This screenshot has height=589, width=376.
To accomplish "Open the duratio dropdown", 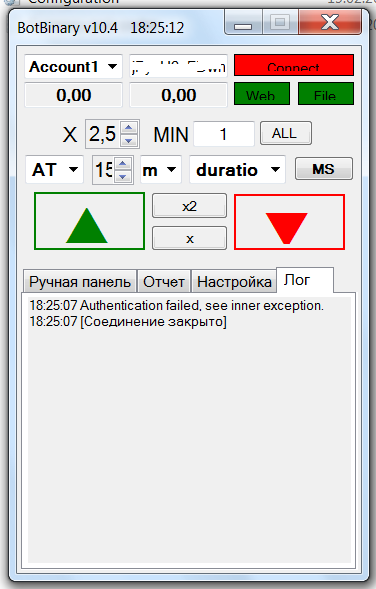I will click(x=237, y=169).
